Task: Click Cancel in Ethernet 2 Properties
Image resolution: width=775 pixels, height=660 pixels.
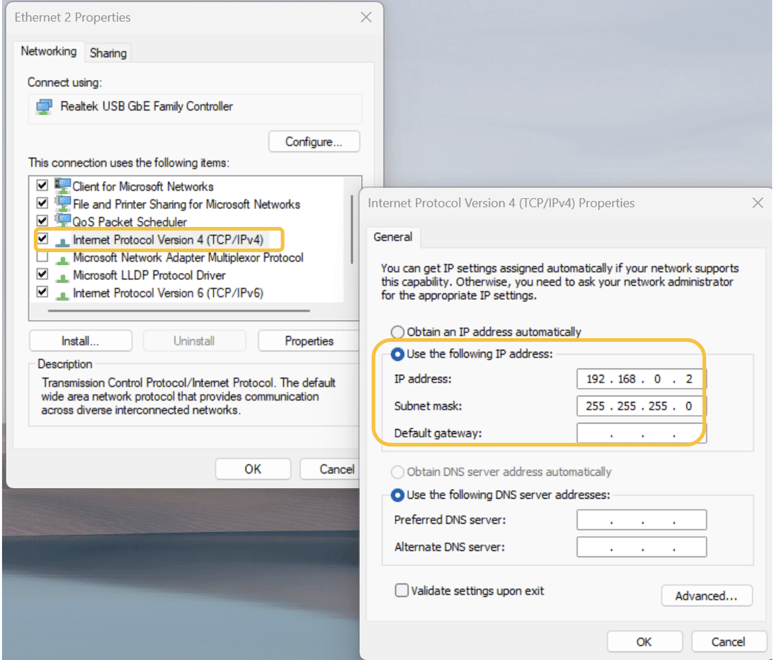Action: [x=330, y=469]
